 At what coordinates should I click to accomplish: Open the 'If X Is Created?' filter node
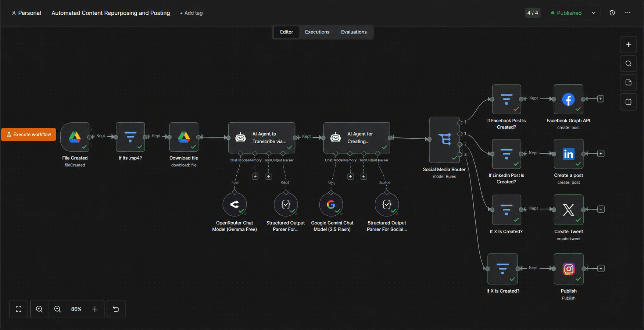507,209
